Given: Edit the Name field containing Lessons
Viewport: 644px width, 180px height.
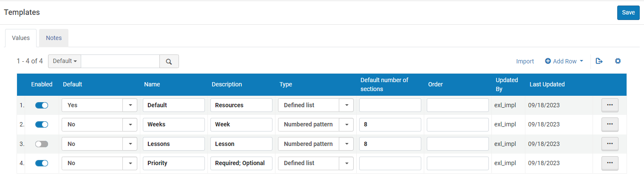Looking at the screenshot, I should point(174,144).
